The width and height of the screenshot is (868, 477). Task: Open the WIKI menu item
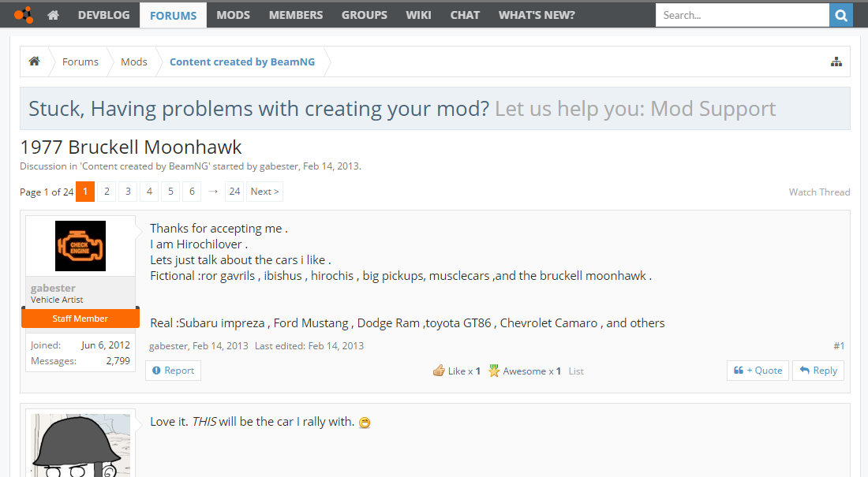[418, 16]
